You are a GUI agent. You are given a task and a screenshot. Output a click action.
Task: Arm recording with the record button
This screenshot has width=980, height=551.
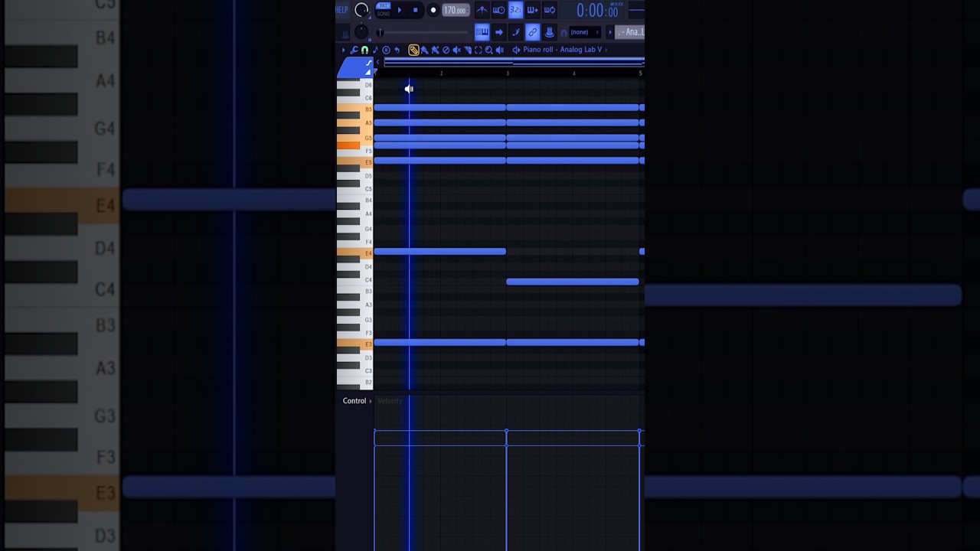433,10
